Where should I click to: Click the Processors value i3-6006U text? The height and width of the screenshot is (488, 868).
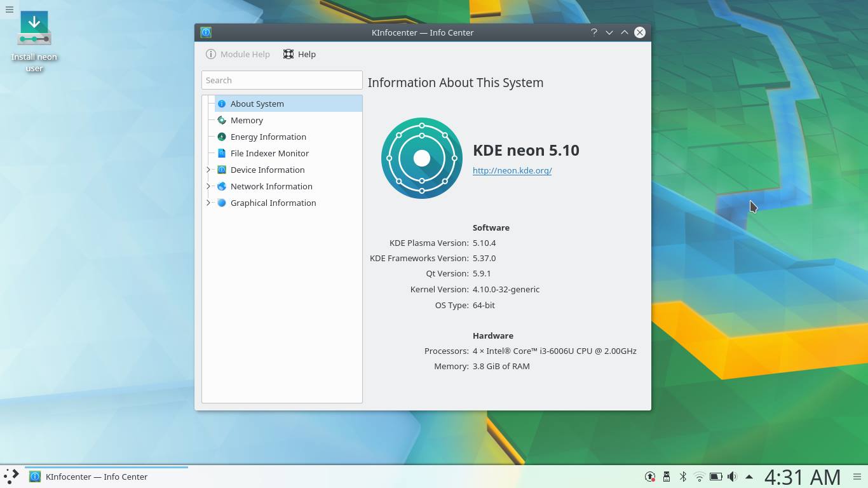[x=555, y=351]
